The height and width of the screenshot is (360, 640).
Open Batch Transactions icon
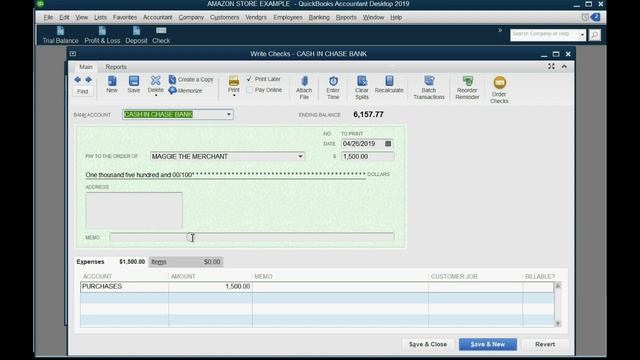(x=429, y=80)
